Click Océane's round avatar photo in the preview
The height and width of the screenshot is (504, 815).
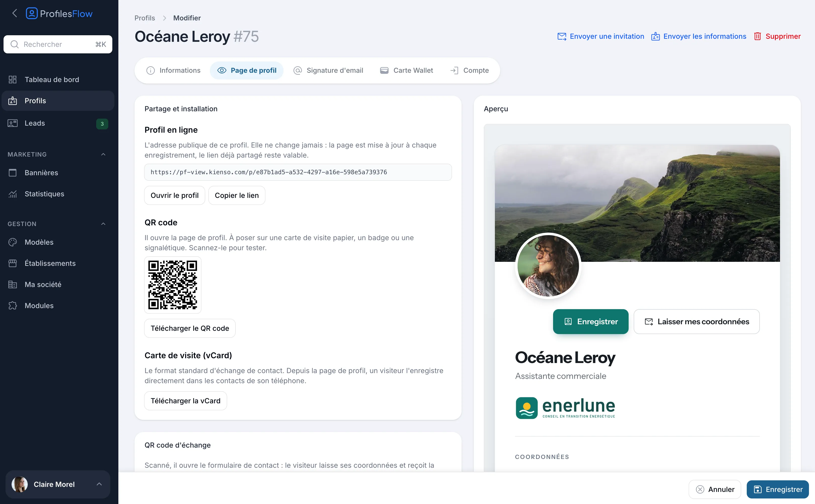click(x=548, y=266)
